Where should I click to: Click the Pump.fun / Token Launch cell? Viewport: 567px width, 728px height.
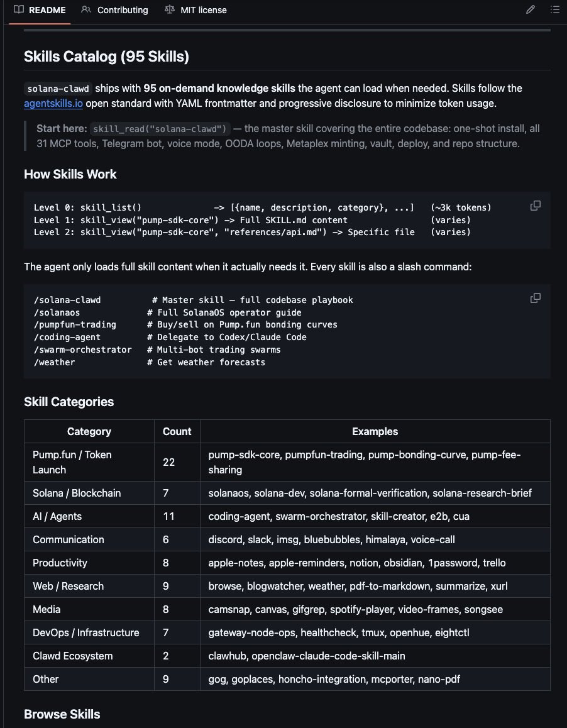[89, 462]
